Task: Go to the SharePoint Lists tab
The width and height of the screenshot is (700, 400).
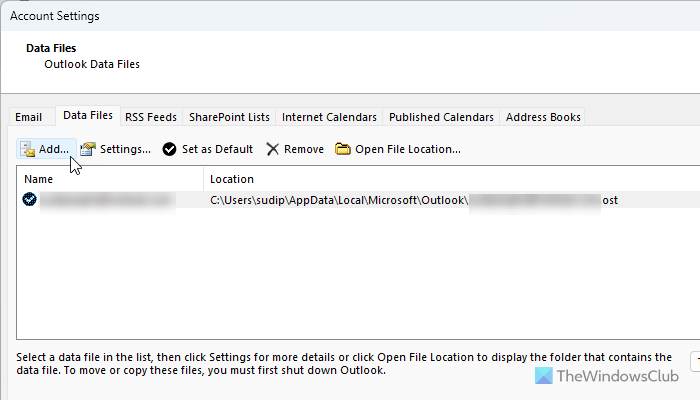Action: click(229, 117)
